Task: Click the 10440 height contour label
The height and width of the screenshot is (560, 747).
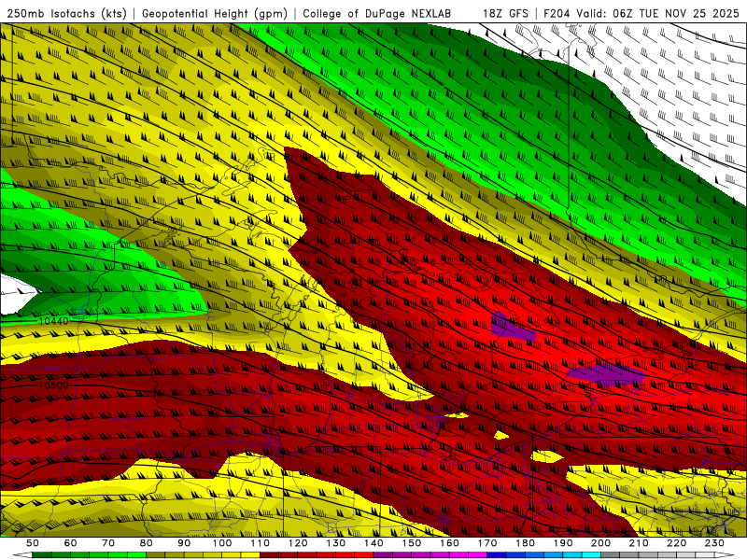Action: [x=53, y=321]
